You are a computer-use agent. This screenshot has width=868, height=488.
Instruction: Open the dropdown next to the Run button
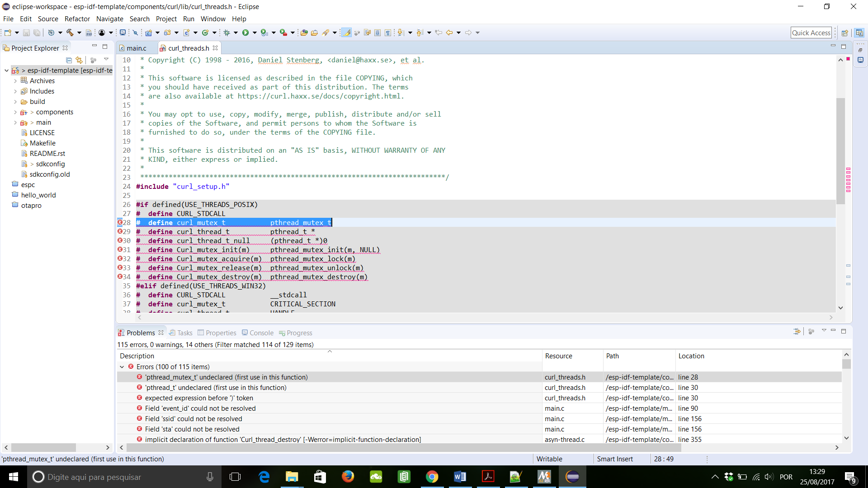254,32
